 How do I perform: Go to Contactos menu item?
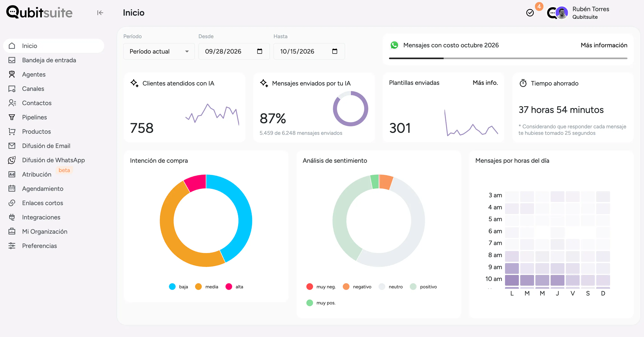(x=53, y=103)
